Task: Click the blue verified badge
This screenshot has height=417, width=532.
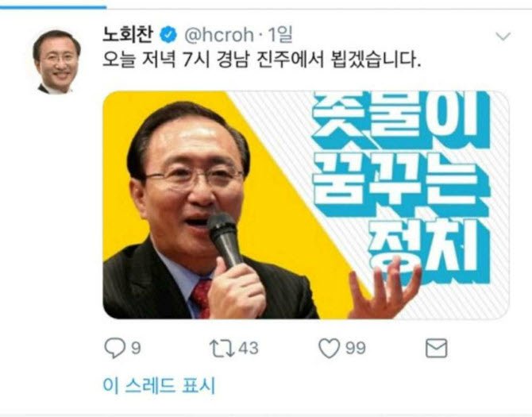Action: [168, 35]
